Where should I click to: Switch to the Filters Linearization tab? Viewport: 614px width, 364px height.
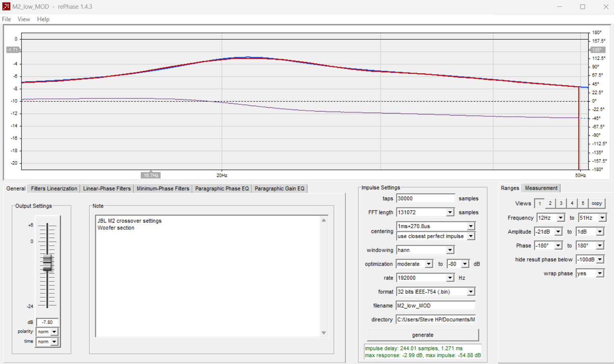54,189
